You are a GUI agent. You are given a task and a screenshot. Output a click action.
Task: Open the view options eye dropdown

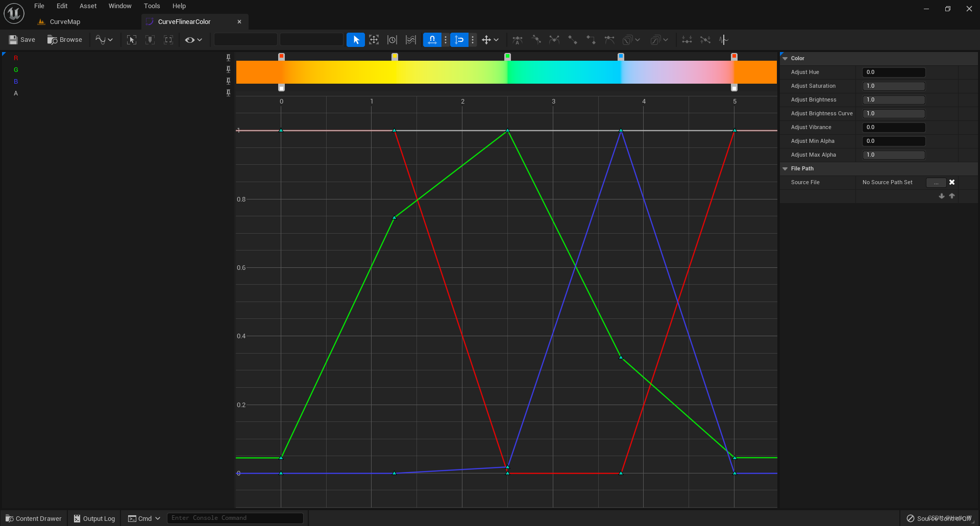click(x=193, y=40)
